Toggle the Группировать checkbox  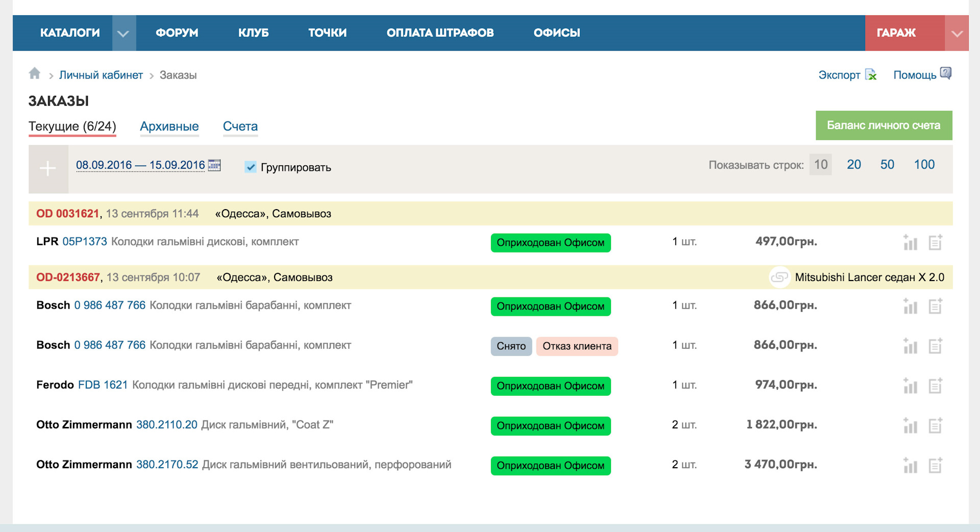coord(251,167)
